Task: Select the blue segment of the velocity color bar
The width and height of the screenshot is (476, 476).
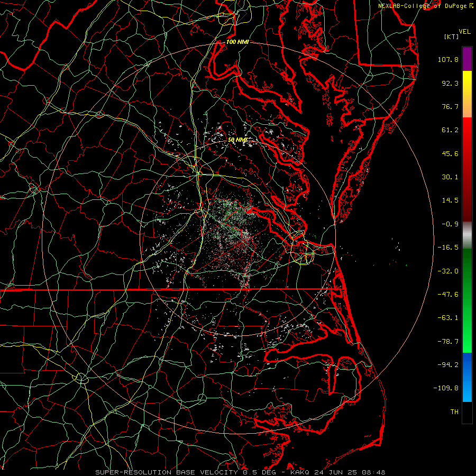Action: [x=467, y=377]
